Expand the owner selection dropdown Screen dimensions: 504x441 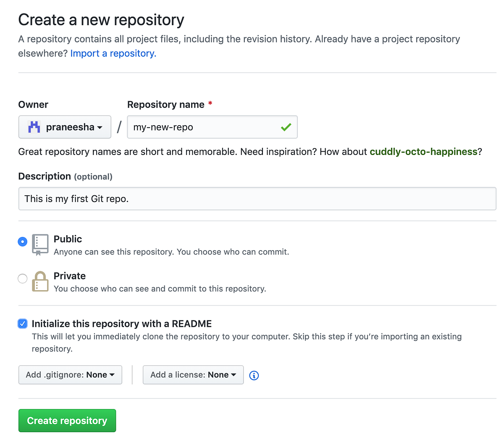tap(65, 127)
